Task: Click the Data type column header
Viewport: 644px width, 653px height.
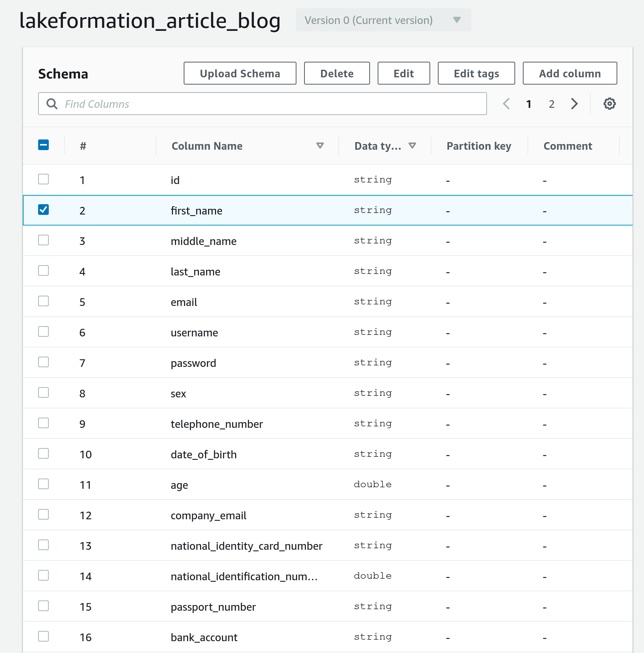Action: coord(378,146)
